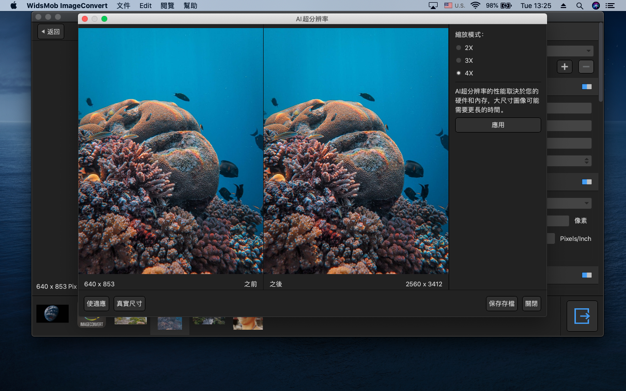Open Siri from the menu bar
The width and height of the screenshot is (626, 391).
tap(596, 6)
